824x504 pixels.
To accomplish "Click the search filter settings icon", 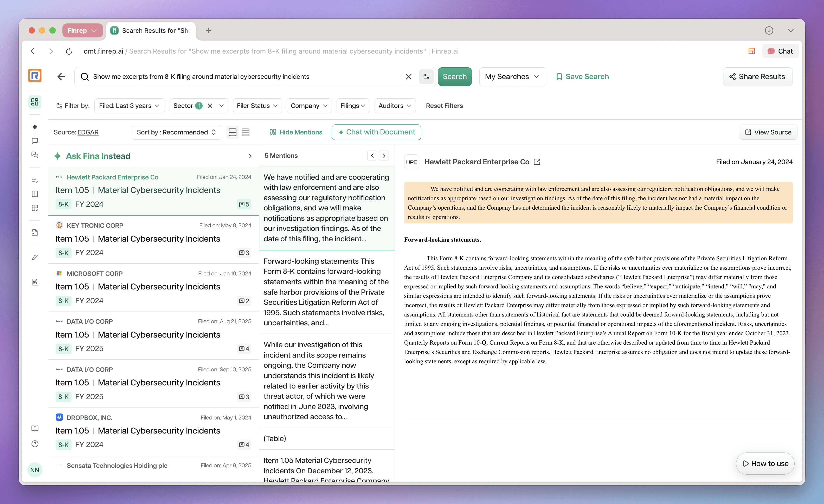I will click(426, 76).
